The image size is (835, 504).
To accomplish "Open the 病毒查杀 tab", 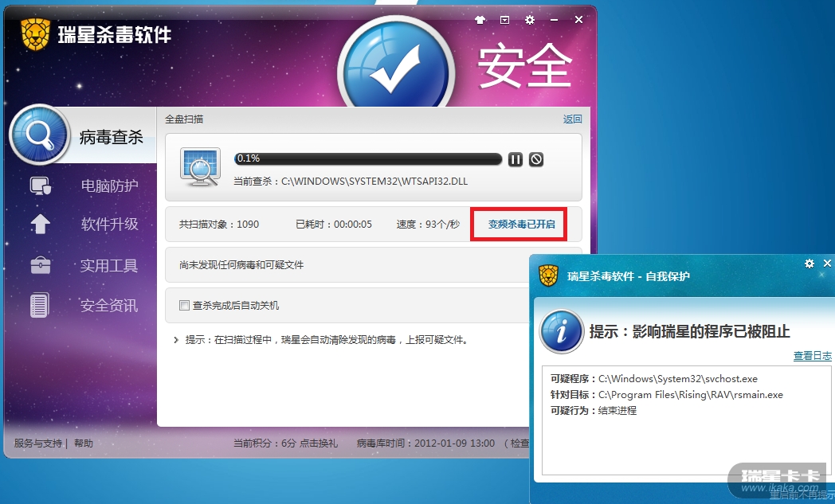I will tap(112, 137).
